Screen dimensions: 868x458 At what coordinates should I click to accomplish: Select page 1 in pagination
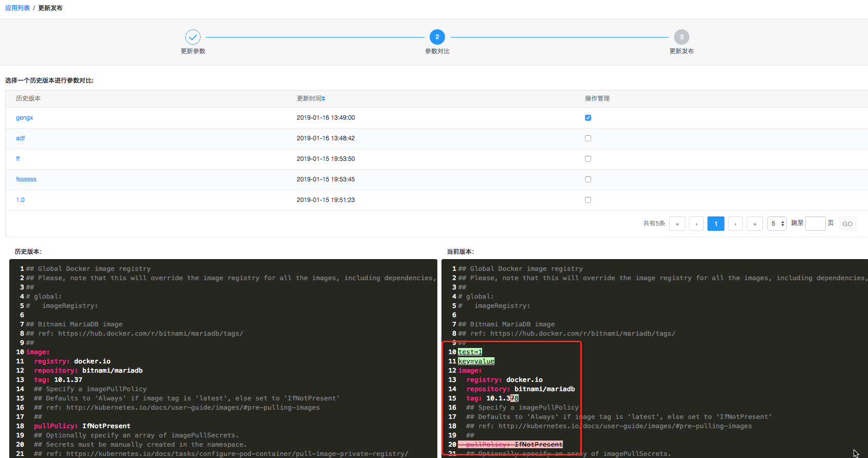click(716, 224)
